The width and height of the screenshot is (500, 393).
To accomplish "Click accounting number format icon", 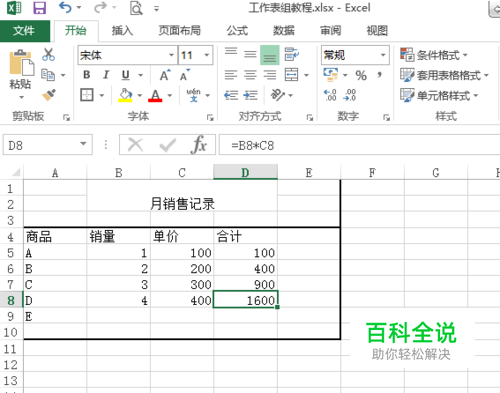I will [330, 75].
